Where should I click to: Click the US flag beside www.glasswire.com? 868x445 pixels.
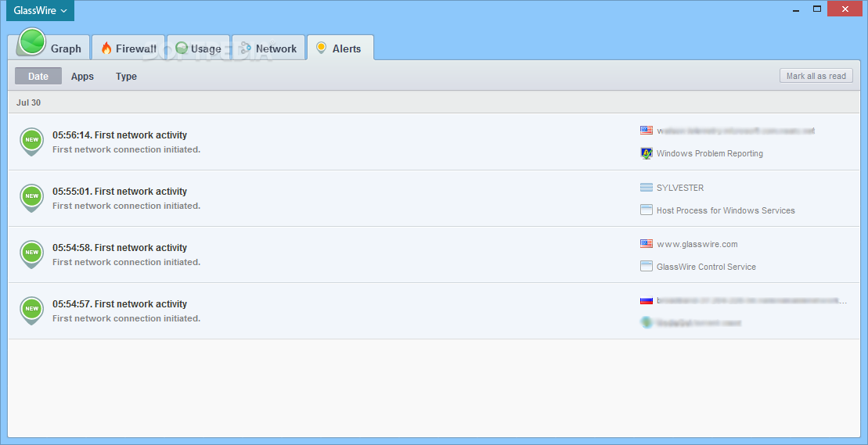(646, 243)
